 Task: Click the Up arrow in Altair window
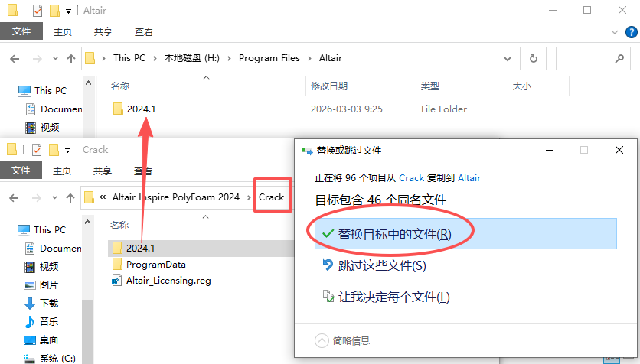[x=71, y=58]
